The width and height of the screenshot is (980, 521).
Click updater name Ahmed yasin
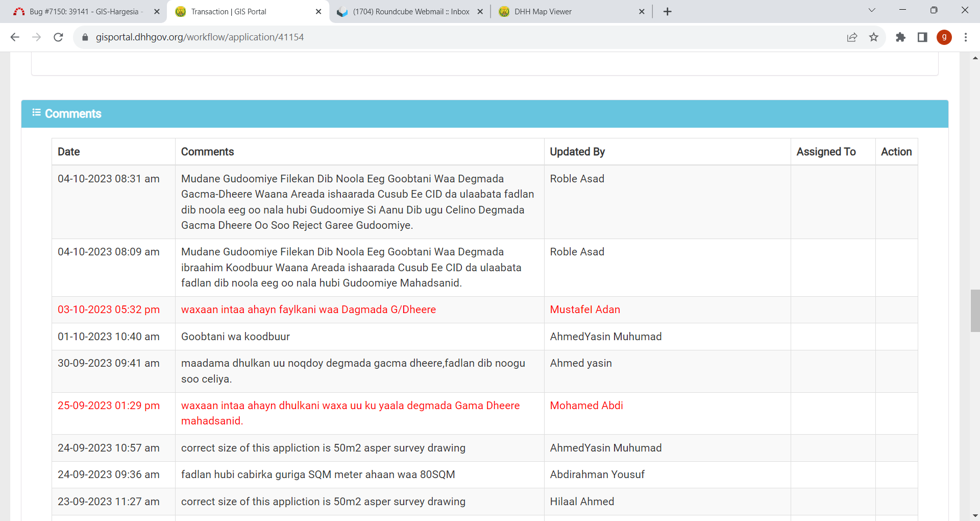pyautogui.click(x=581, y=363)
